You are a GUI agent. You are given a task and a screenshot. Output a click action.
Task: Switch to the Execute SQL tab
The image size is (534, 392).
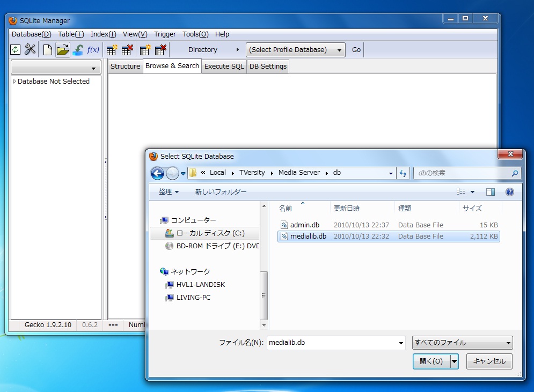coord(224,66)
